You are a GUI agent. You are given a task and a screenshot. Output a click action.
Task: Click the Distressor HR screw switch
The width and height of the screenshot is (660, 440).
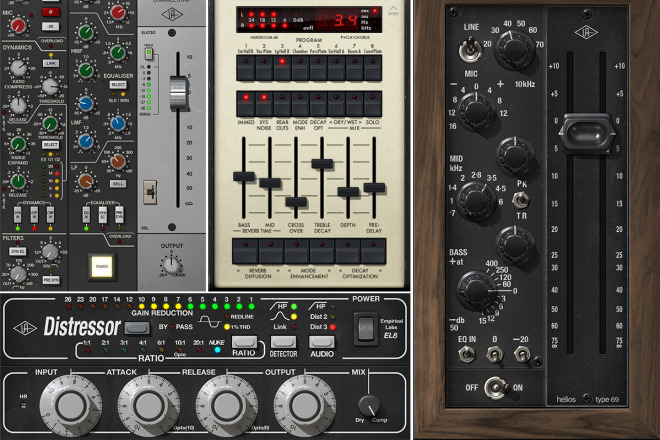[24, 405]
